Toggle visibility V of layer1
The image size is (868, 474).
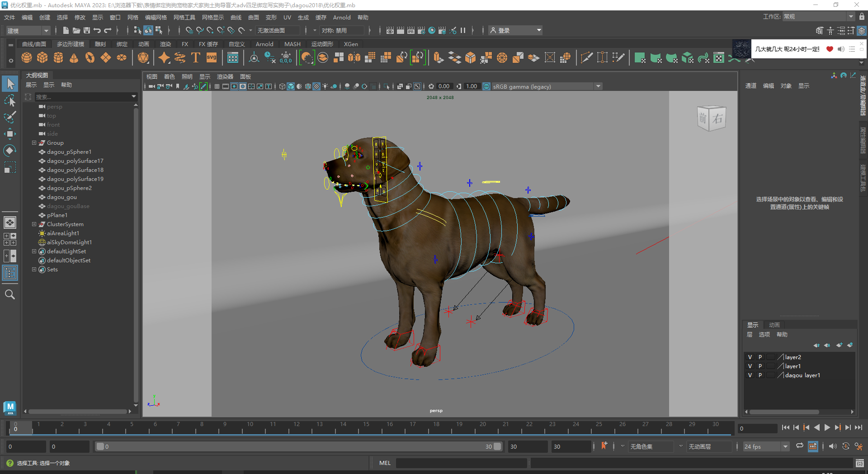750,366
